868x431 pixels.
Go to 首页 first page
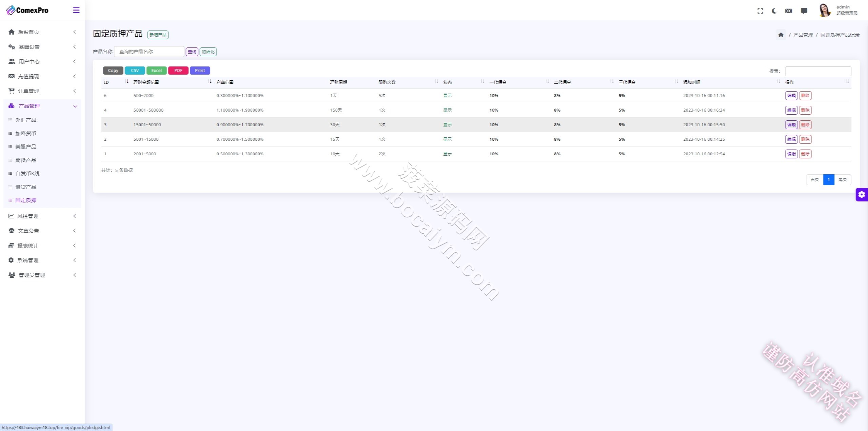click(815, 179)
